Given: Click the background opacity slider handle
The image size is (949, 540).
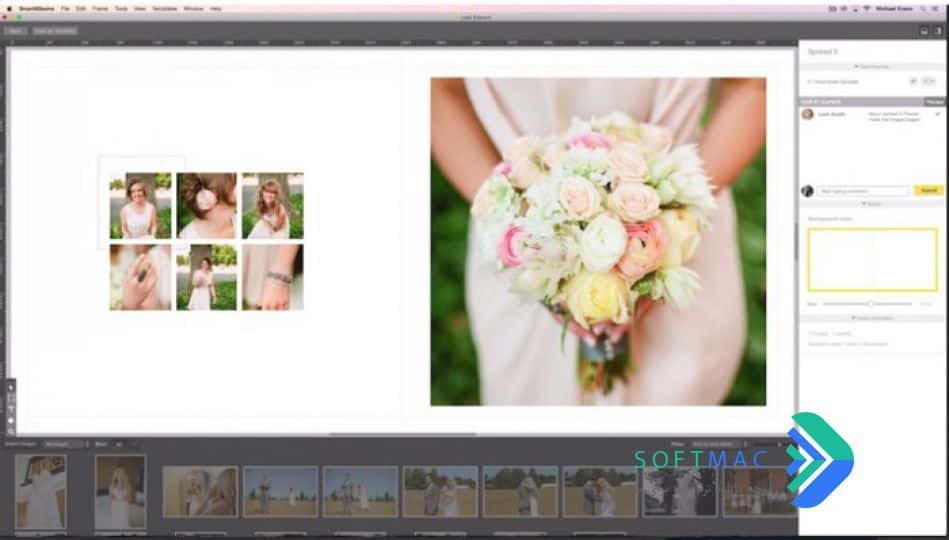Looking at the screenshot, I should [870, 303].
